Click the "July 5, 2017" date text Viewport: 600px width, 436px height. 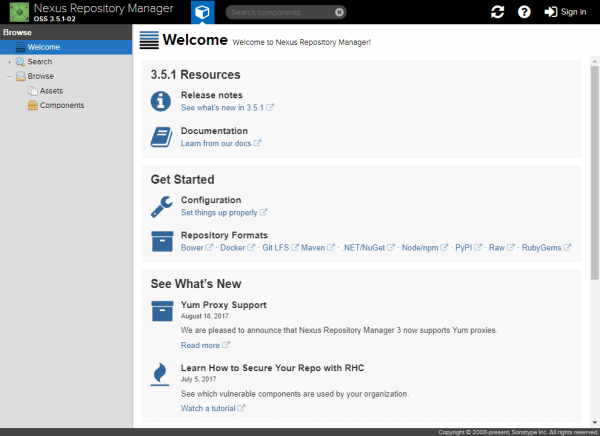pos(198,379)
